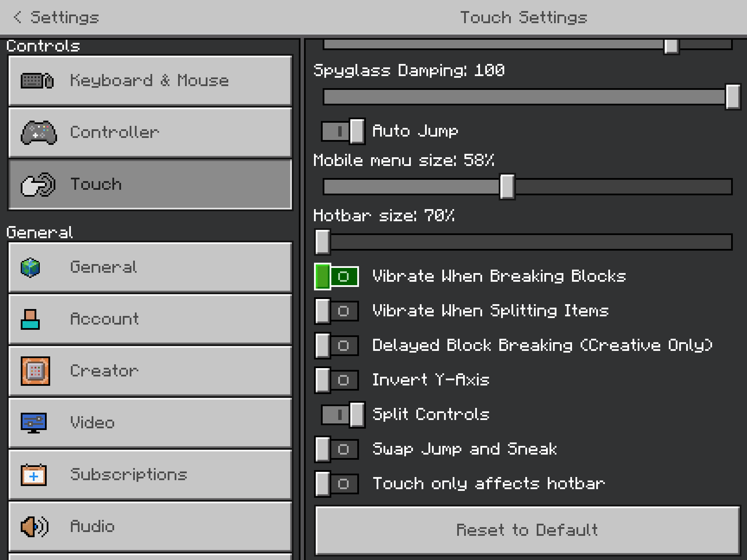Enable Invert Y-Axis toggle

(336, 380)
